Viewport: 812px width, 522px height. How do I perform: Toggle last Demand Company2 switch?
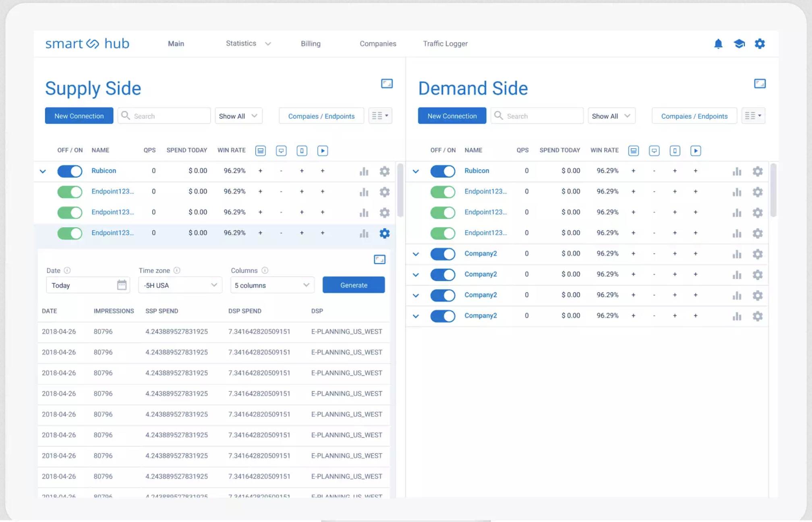pyautogui.click(x=443, y=316)
